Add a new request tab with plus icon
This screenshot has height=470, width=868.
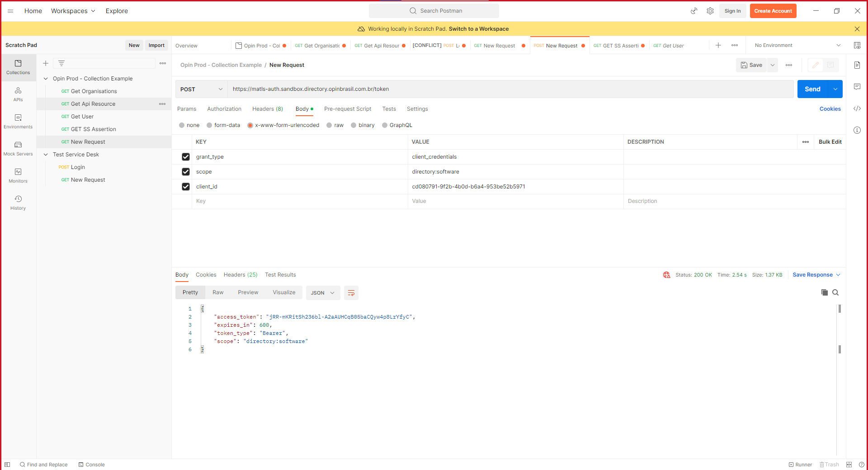tap(718, 45)
